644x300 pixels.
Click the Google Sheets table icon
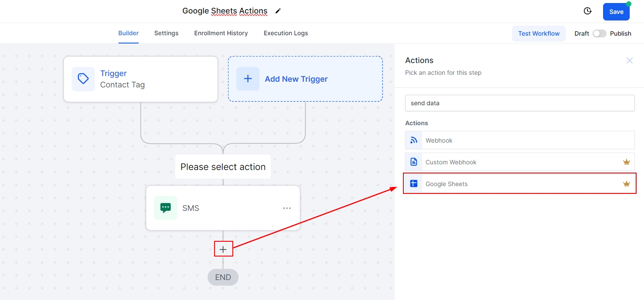414,184
